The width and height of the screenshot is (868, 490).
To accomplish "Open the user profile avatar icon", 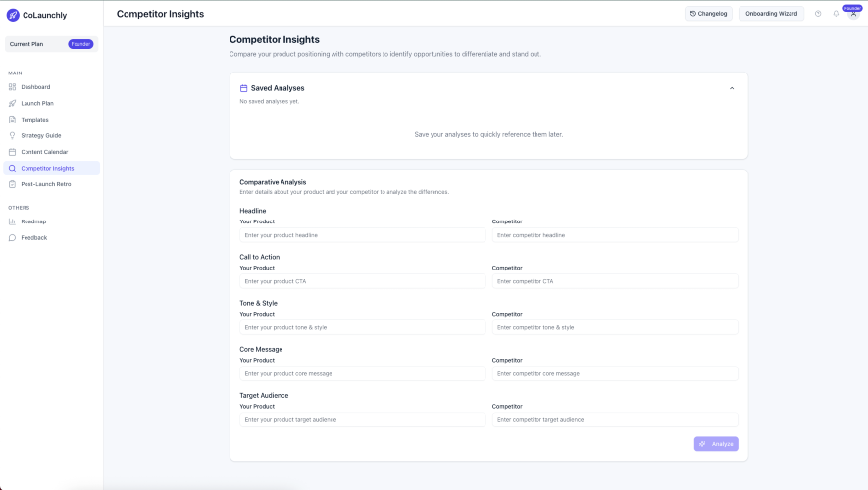I will click(853, 14).
